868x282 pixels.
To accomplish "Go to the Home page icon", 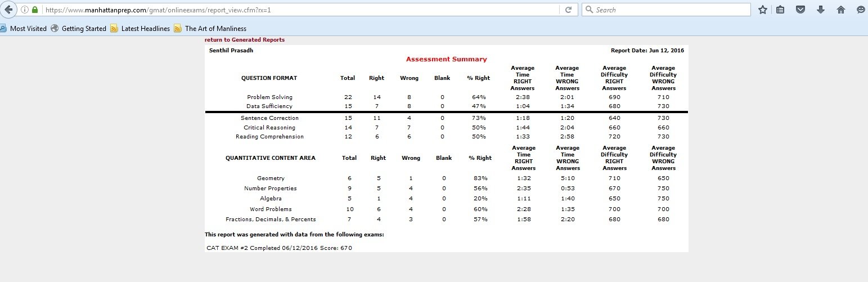I will point(841,10).
